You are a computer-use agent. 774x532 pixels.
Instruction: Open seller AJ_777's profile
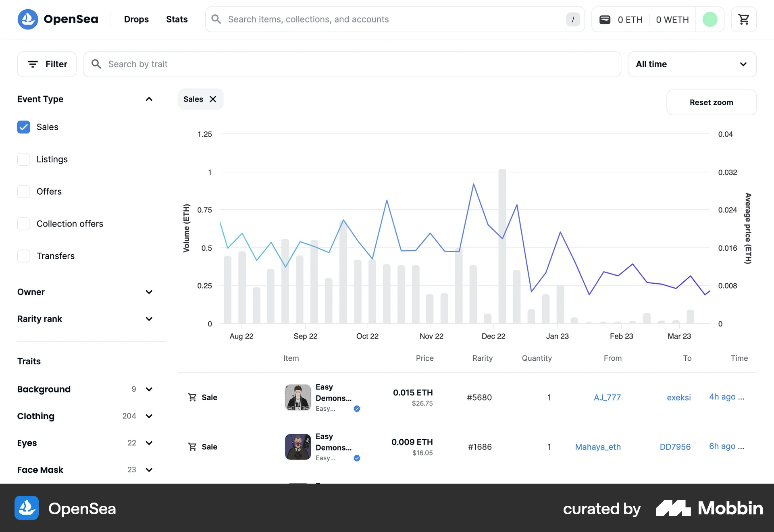coord(607,397)
